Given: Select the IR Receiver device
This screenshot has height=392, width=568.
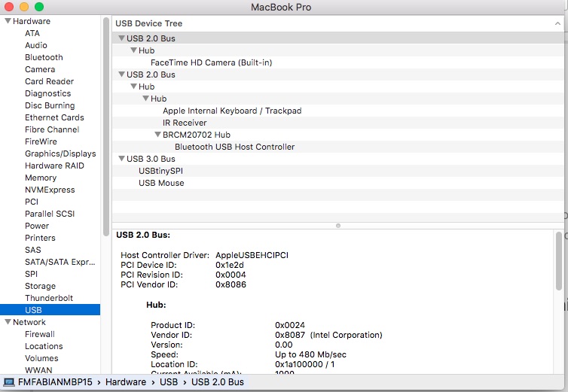Looking at the screenshot, I should pyautogui.click(x=185, y=123).
